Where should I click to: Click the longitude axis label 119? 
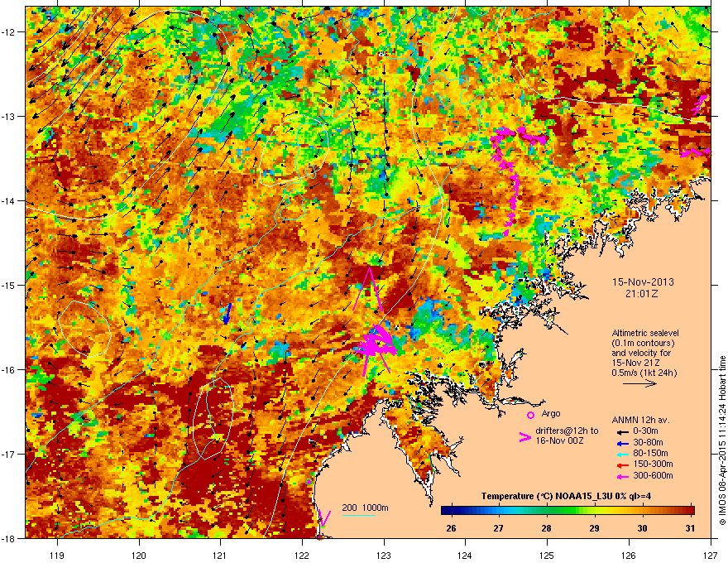click(57, 555)
